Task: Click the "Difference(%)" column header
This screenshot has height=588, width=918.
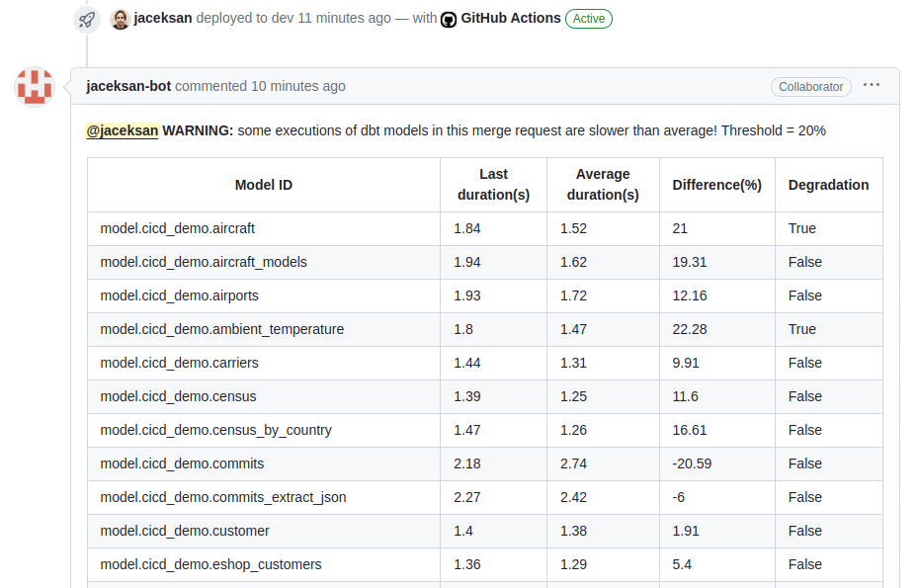Action: 717,185
